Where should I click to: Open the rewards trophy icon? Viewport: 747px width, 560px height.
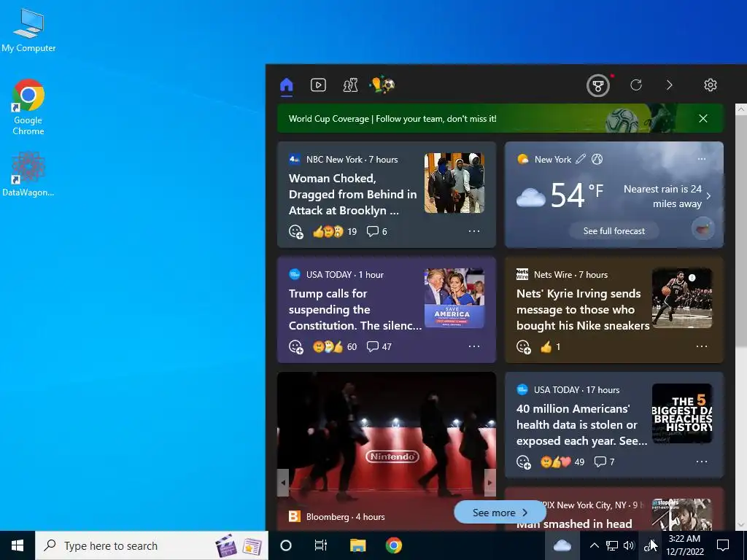pos(598,86)
